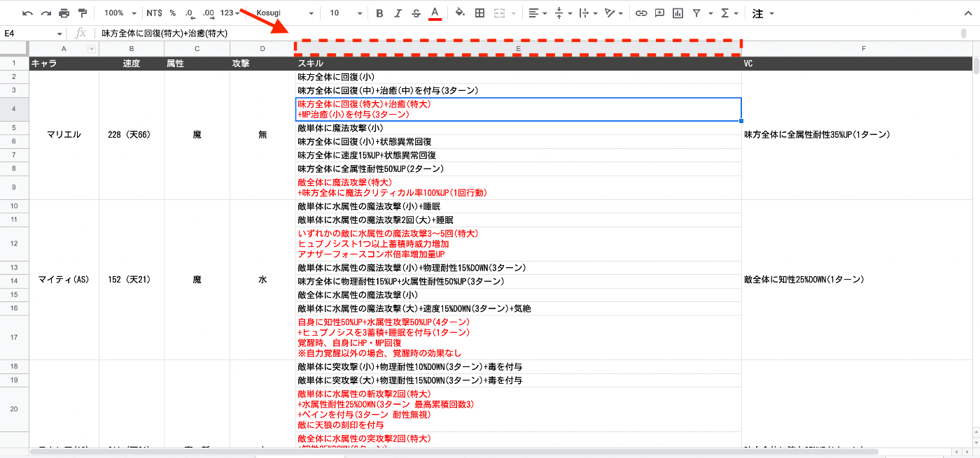
Task: Click the filter icon
Action: tap(696, 13)
